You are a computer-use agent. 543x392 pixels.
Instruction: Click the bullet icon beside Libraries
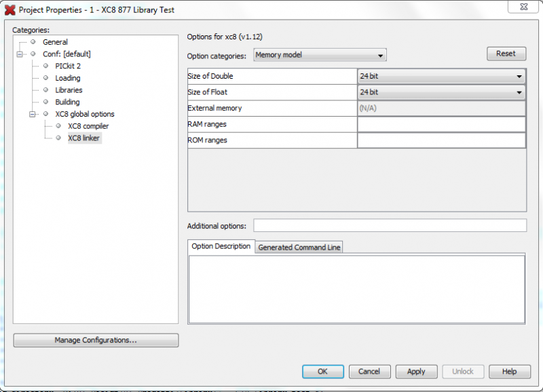(45, 90)
